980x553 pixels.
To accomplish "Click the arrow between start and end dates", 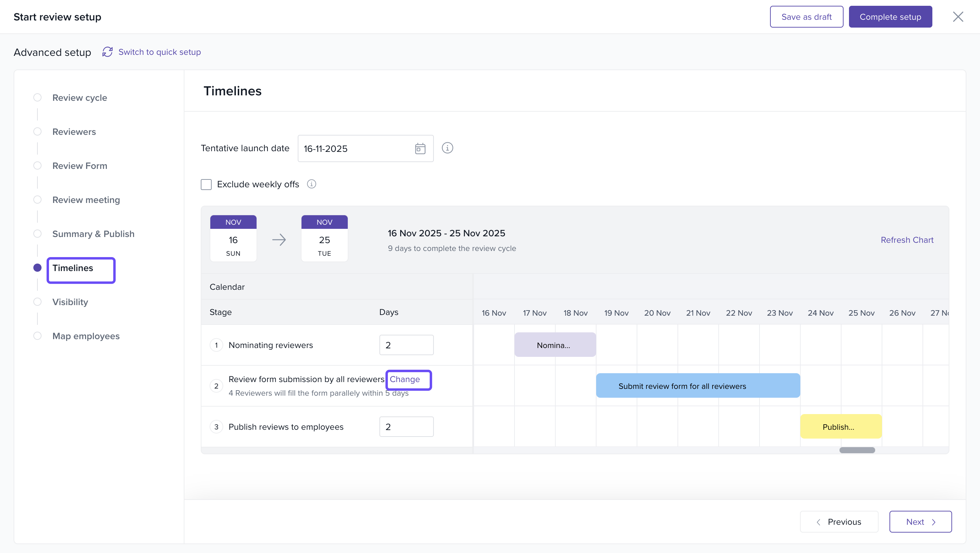I will [x=279, y=240].
